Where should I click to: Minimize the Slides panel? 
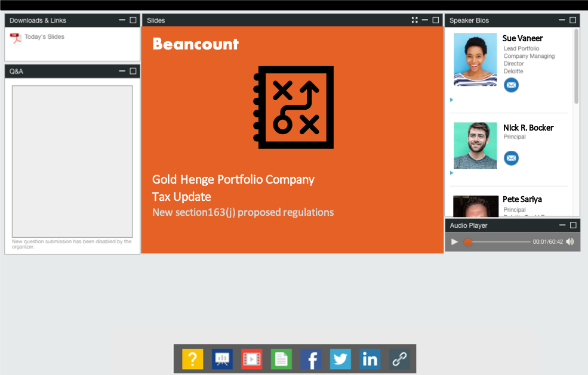pyautogui.click(x=425, y=20)
